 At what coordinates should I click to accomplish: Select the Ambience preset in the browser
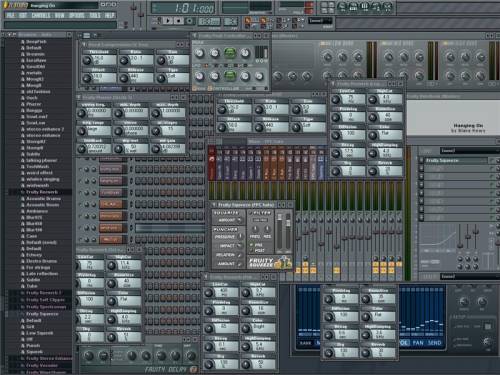[x=37, y=211]
